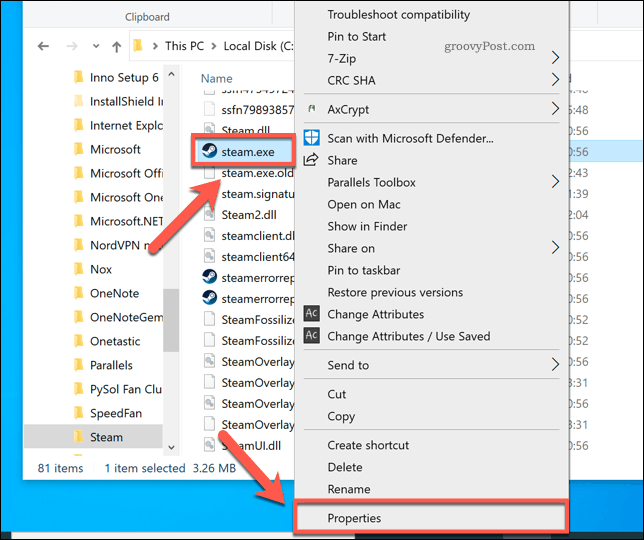Select Steam.dll in the file list
The image size is (644, 540).
[246, 130]
